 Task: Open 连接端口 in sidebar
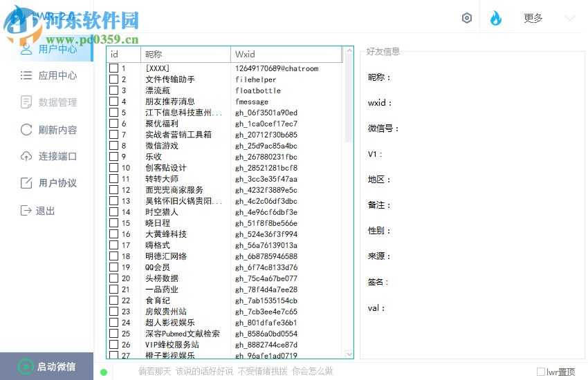coord(48,156)
